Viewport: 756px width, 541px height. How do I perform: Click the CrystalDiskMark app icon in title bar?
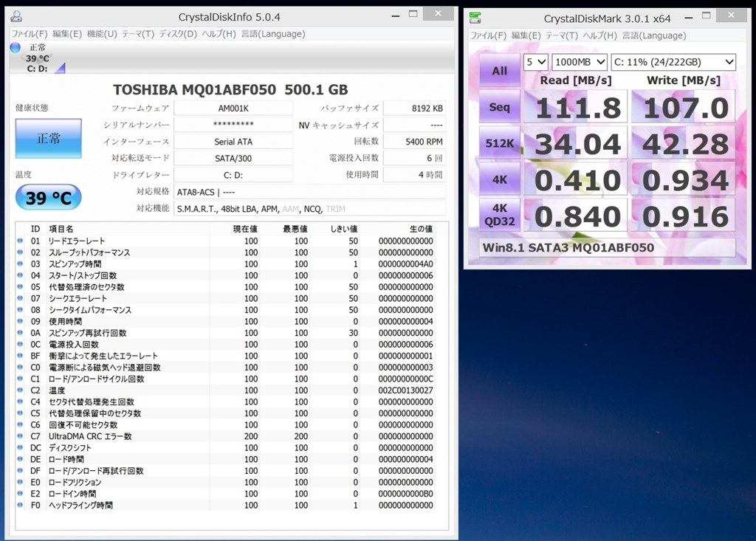pyautogui.click(x=475, y=18)
